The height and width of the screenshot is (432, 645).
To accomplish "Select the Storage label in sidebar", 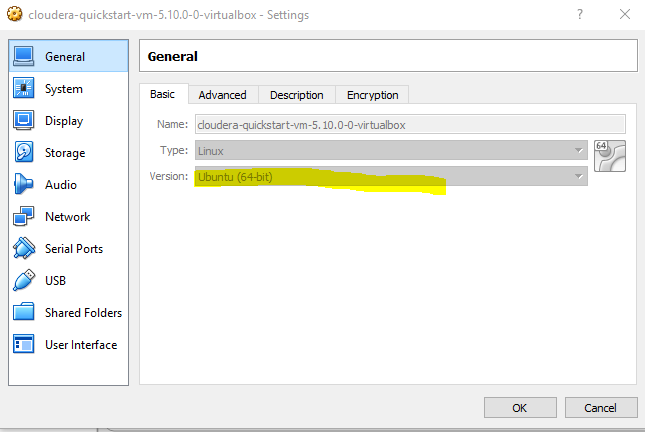I will pos(65,153).
